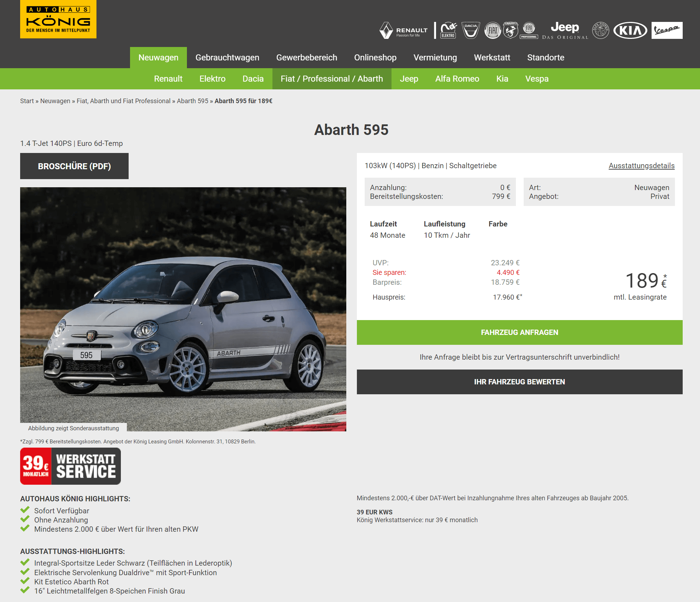700x602 pixels.
Task: Click the '39 EUR KWS' heading
Action: (x=375, y=512)
